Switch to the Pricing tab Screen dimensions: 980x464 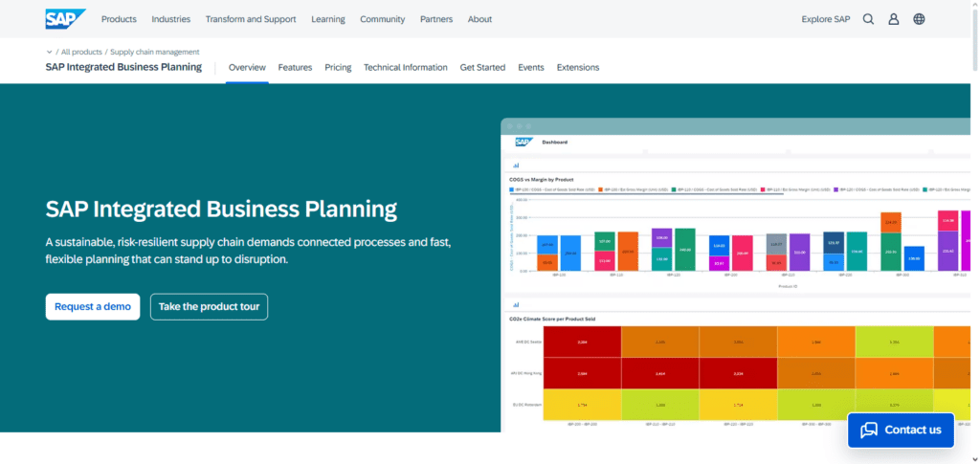pos(338,67)
